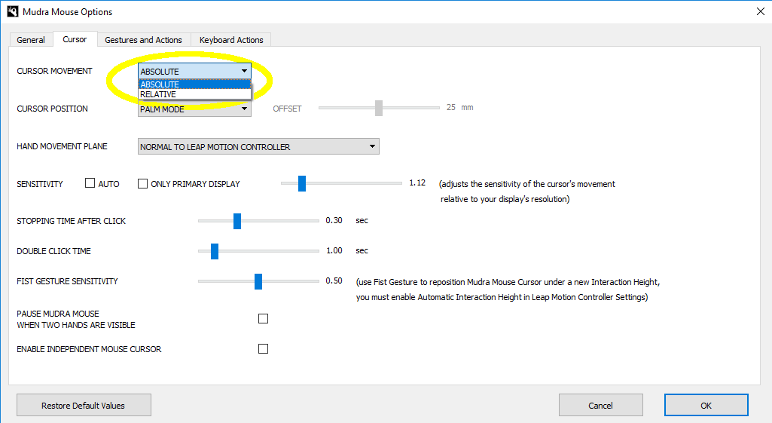
Task: Click the stopping time value 0.30
Action: coord(334,220)
